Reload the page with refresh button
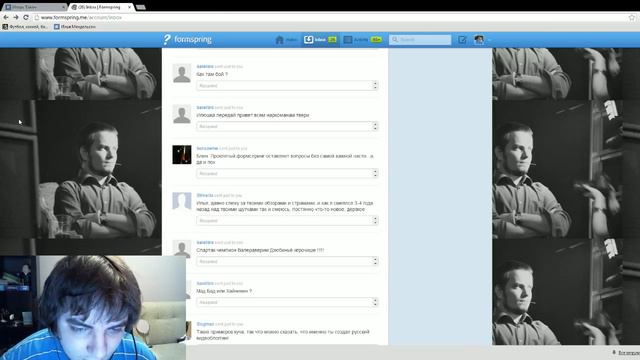Image resolution: width=640 pixels, height=360 pixels. [x=26, y=17]
